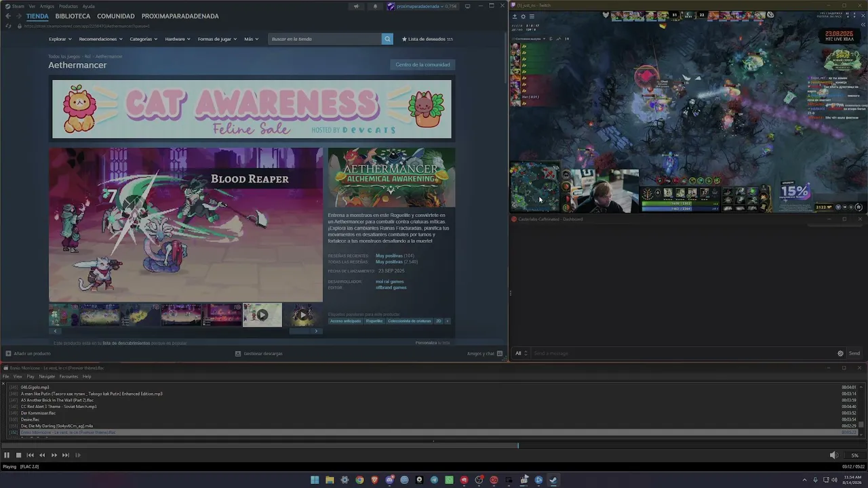
Task: Click the offbrand games publisher link
Action: 391,287
